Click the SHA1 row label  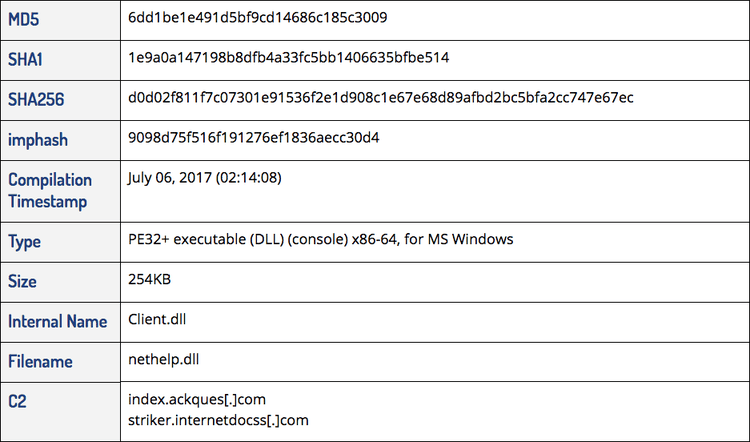28,59
